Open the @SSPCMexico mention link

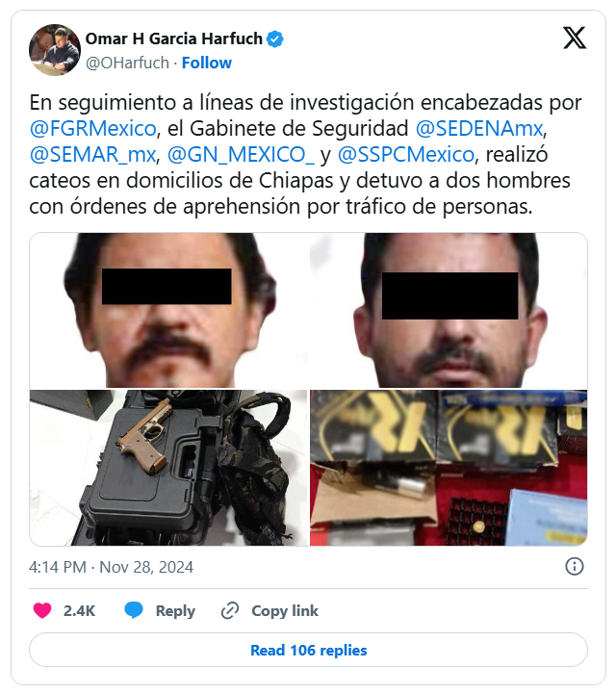click(x=405, y=155)
